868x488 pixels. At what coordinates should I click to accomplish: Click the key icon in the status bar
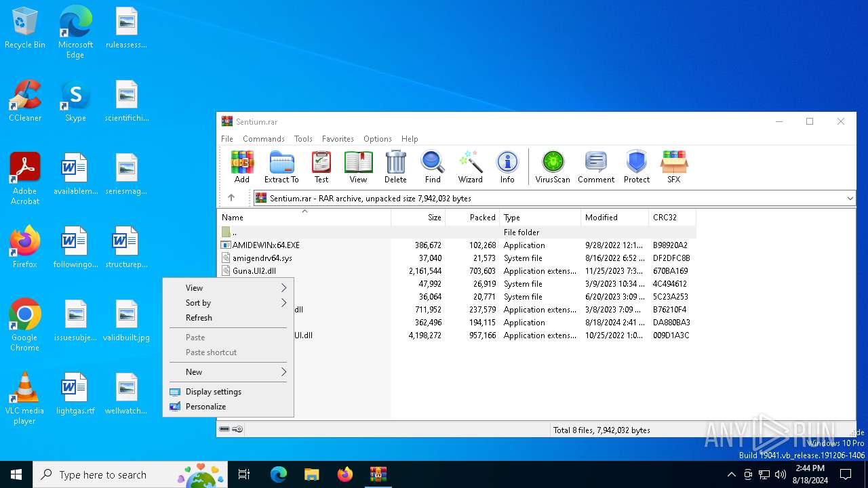(237, 429)
